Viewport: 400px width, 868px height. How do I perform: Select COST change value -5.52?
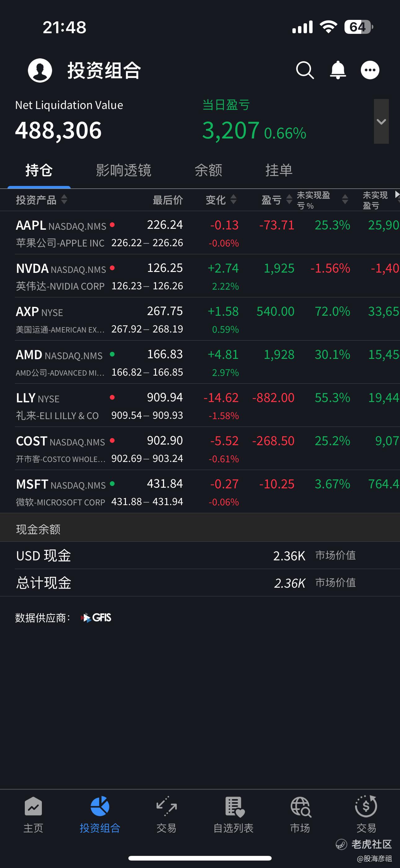tap(224, 441)
